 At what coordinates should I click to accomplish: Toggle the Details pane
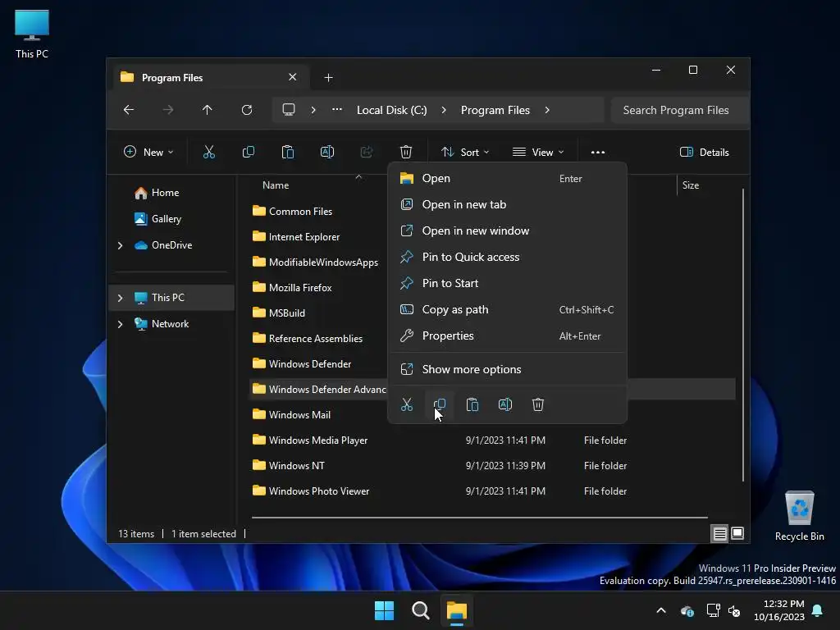[705, 152]
